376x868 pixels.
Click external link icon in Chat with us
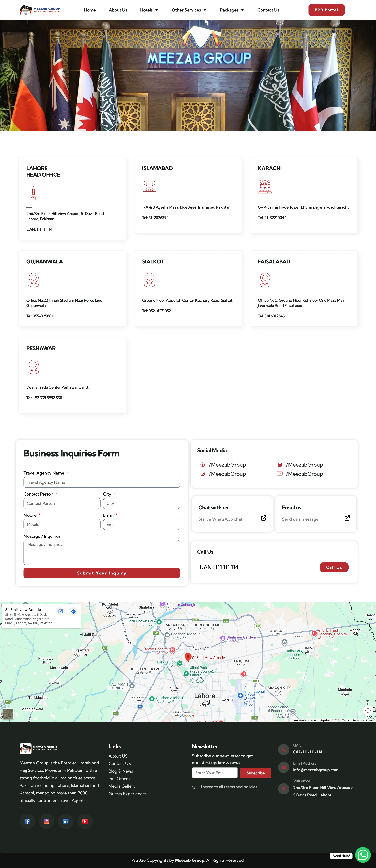tap(264, 518)
